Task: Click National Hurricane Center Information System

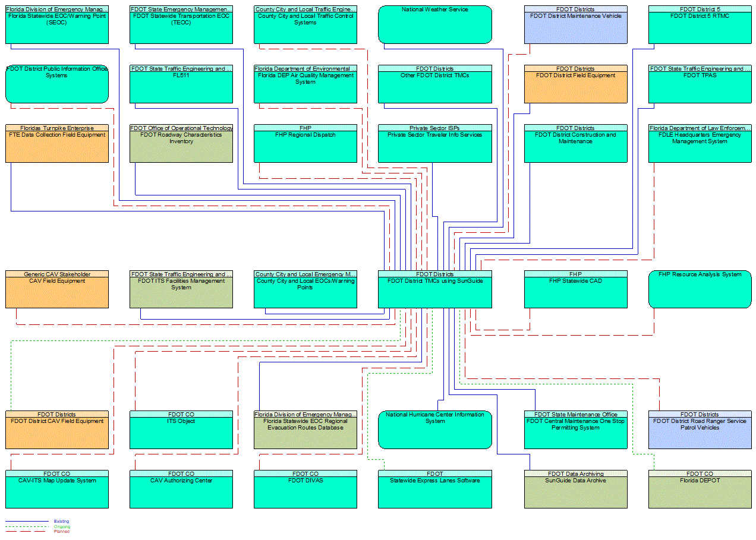Action: (x=435, y=430)
